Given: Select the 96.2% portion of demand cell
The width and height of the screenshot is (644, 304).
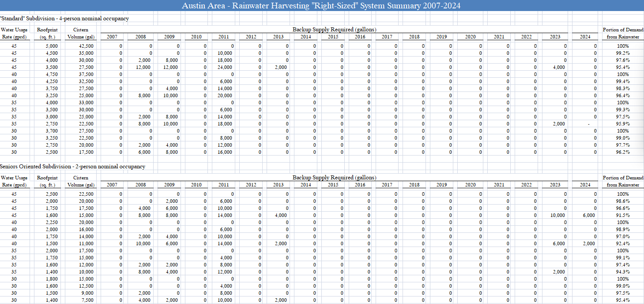Looking at the screenshot, I should click(623, 152).
